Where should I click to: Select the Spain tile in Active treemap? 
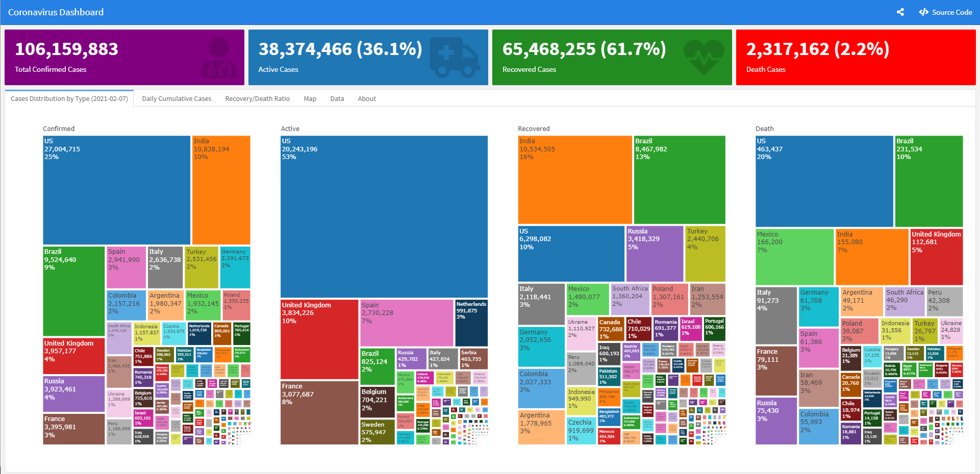tap(406, 323)
